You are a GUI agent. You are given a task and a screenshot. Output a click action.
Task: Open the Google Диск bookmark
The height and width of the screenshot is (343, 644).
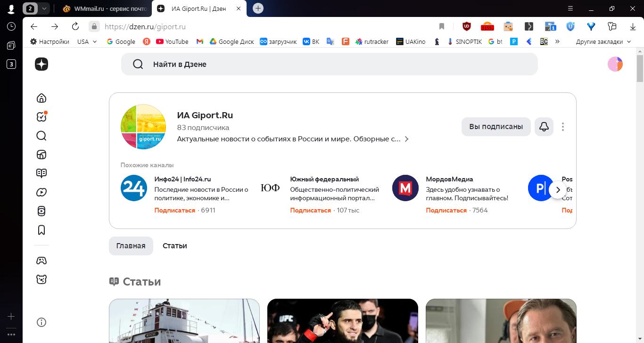click(232, 41)
